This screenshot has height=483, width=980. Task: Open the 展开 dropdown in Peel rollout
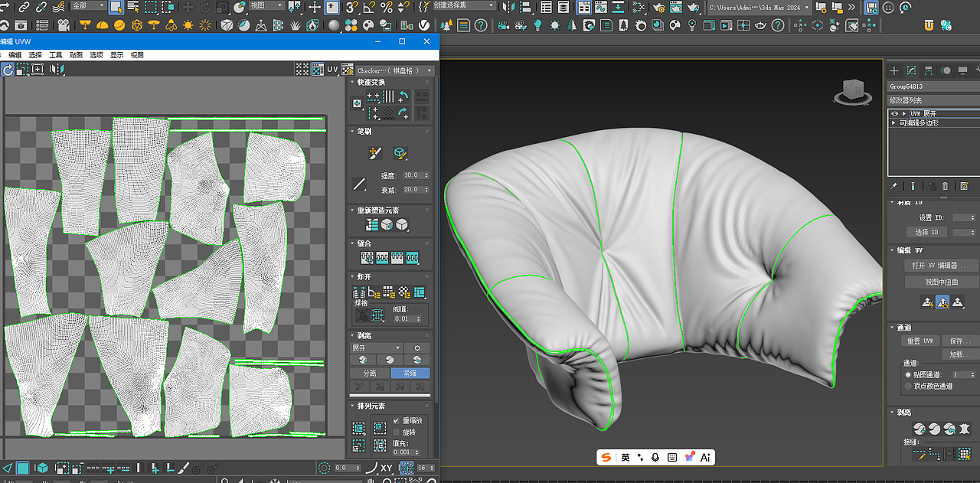tap(376, 348)
